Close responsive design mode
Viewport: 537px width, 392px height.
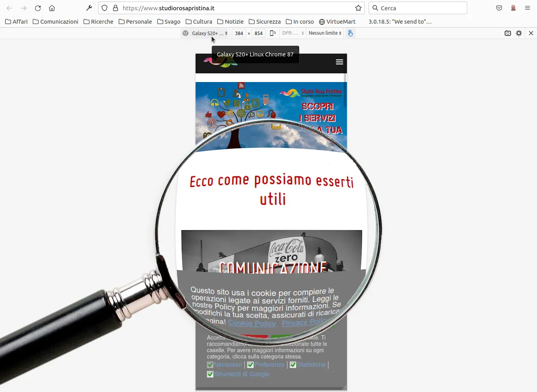point(531,33)
